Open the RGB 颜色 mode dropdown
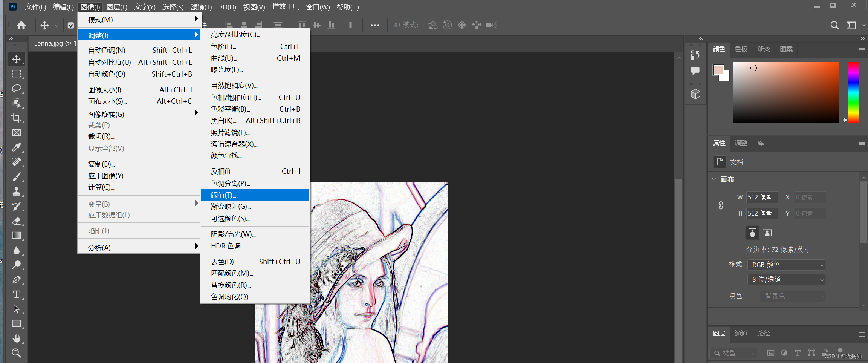This screenshot has width=868, height=363. (786, 265)
